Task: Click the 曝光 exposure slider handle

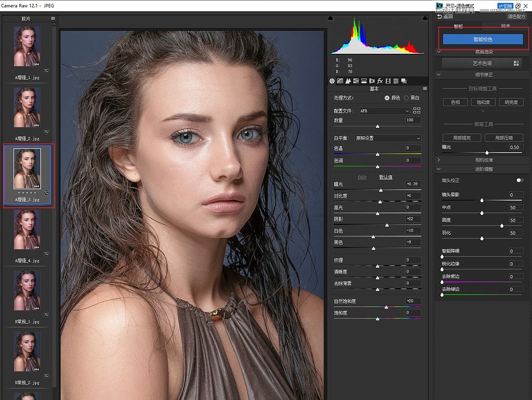Action: (381, 190)
